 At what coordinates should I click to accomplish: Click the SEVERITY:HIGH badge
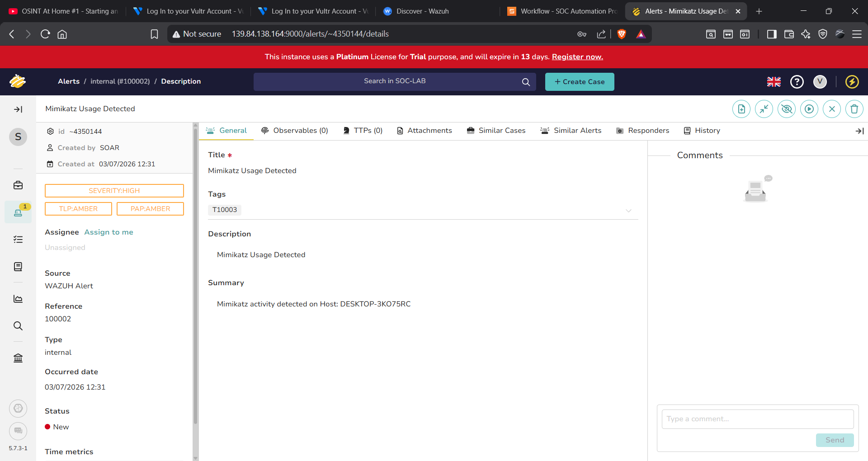point(114,191)
